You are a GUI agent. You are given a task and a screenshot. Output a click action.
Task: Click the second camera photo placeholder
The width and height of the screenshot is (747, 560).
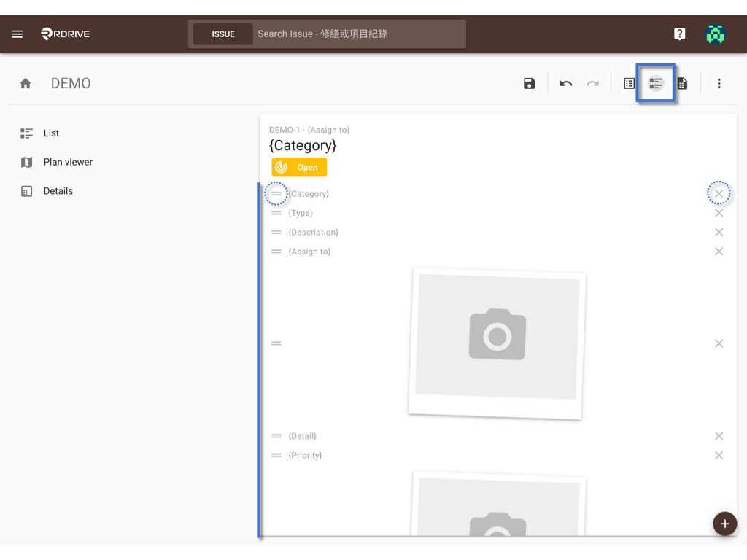(x=498, y=505)
